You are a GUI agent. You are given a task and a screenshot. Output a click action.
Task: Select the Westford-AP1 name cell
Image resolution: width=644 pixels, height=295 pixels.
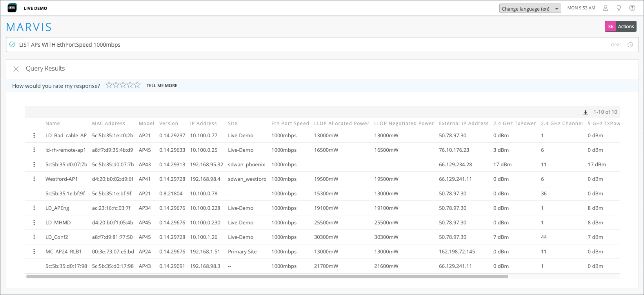coord(62,179)
